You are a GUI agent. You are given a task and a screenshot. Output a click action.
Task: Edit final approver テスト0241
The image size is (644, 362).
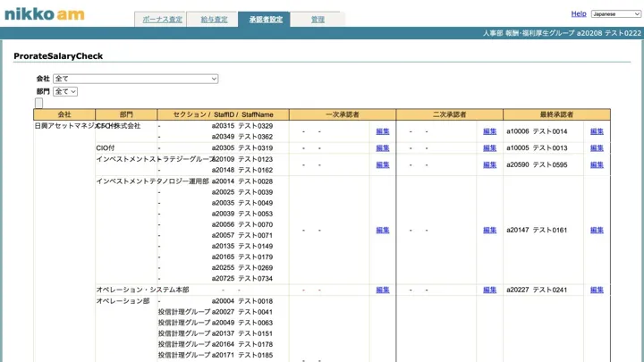point(597,290)
